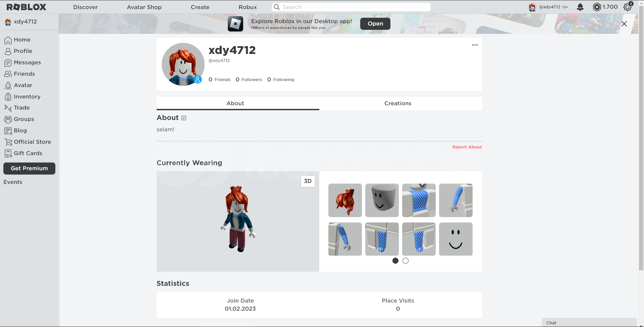This screenshot has width=644, height=327.
Task: Toggle the 3D avatar view
Action: [308, 181]
